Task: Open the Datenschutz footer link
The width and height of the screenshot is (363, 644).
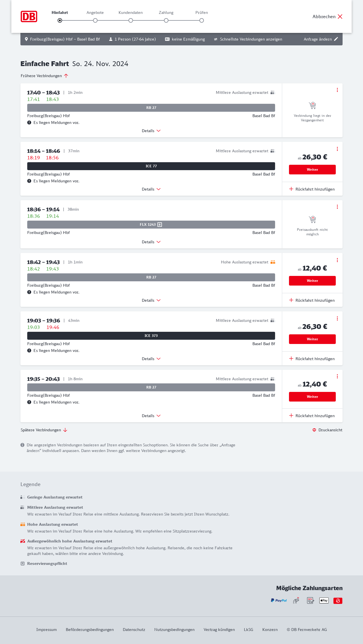Action: pyautogui.click(x=134, y=630)
